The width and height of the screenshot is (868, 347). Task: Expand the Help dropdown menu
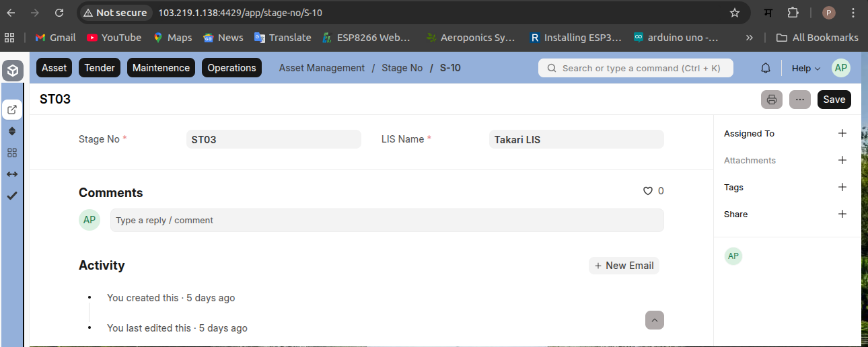point(806,68)
